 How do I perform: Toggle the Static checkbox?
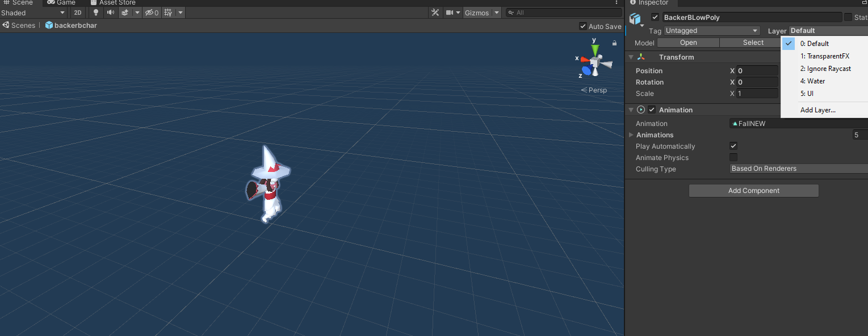click(x=848, y=17)
